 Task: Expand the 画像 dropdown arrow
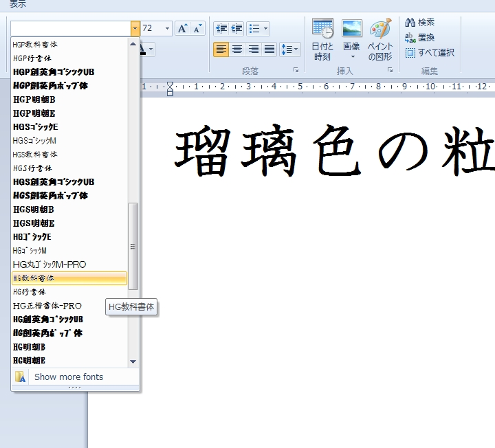click(x=353, y=57)
